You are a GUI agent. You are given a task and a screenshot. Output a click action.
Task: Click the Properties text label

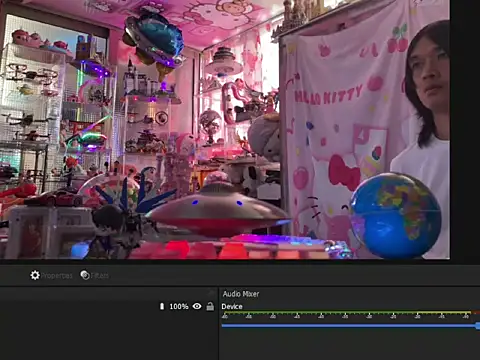(x=57, y=276)
